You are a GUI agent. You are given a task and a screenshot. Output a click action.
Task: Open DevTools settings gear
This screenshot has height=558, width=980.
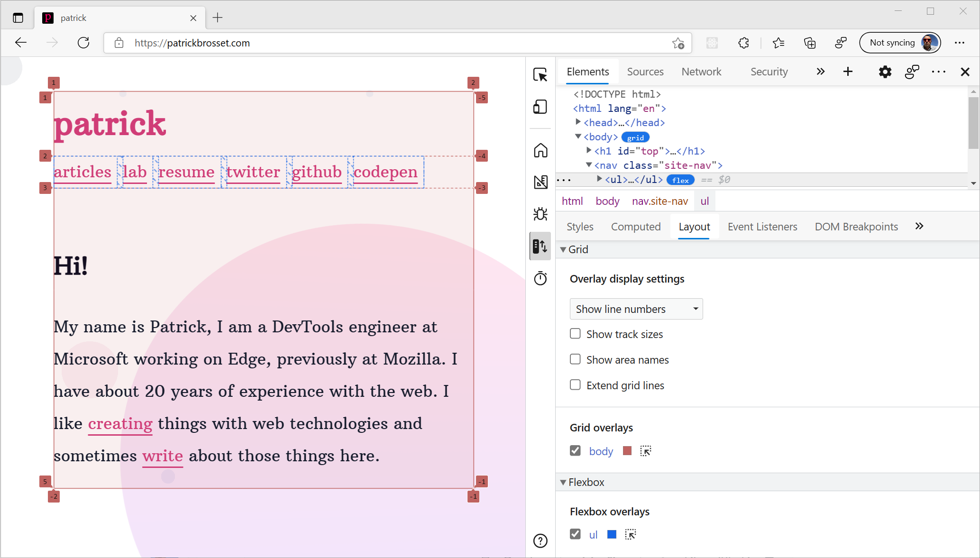(884, 72)
